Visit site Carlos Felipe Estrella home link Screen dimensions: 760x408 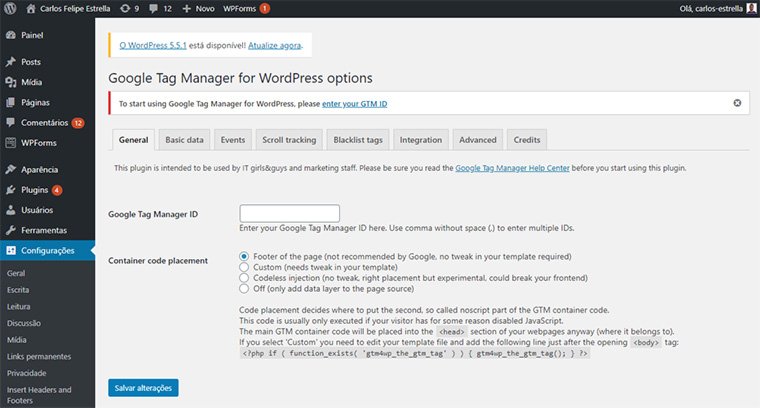click(68, 8)
